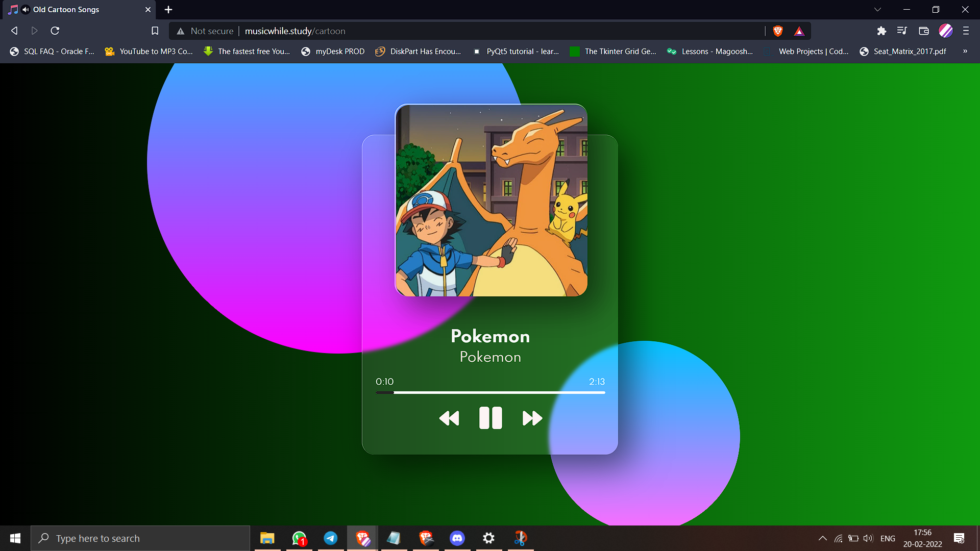
Task: Pause the Pokemon song
Action: point(491,418)
